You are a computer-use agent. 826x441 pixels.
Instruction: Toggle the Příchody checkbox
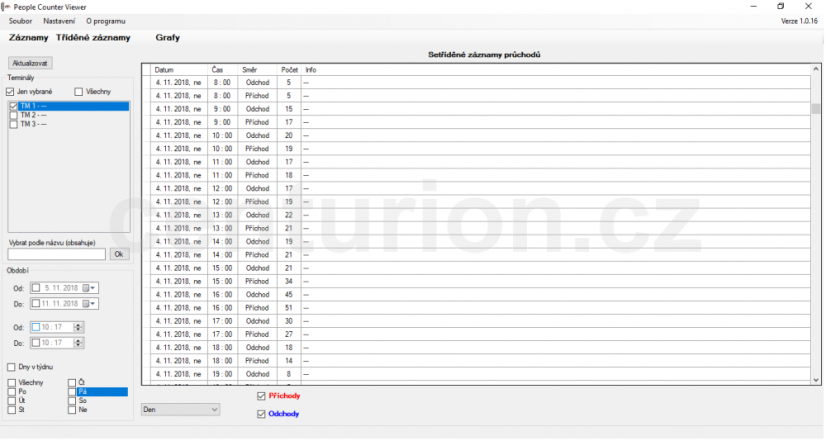coord(261,396)
